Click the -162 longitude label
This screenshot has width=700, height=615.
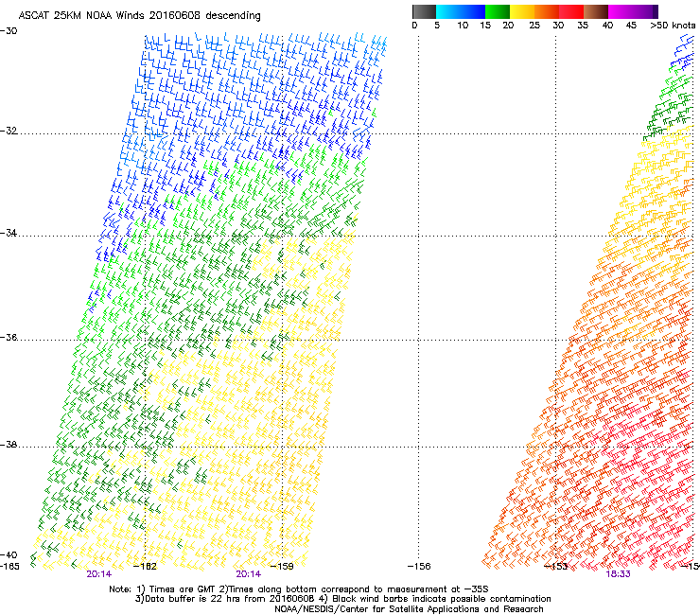146,567
